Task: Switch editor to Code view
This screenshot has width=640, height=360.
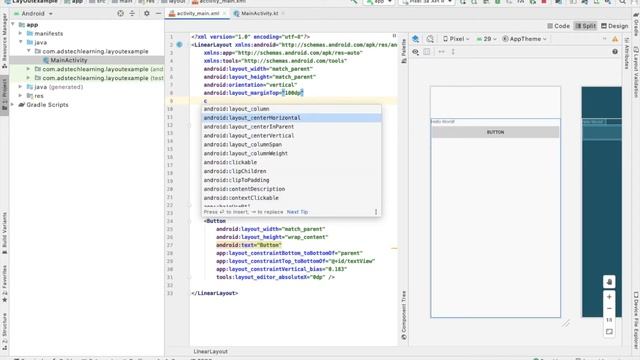Action: coord(558,26)
